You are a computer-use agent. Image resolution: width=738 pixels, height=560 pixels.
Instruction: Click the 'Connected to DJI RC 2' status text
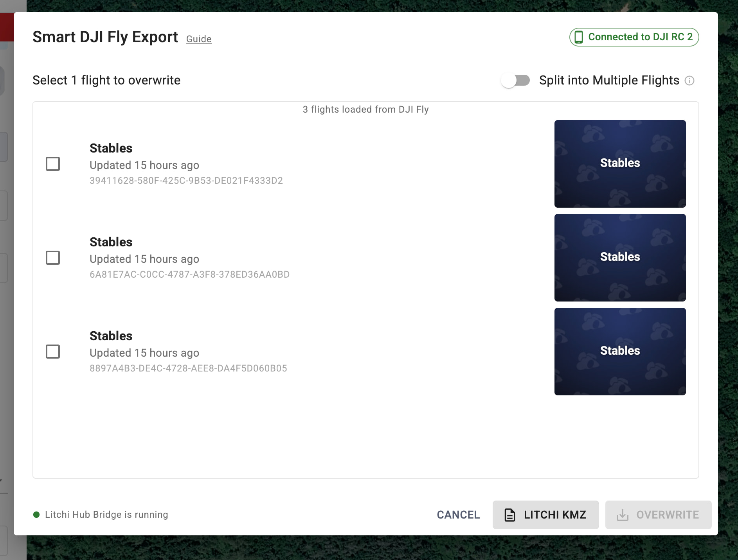tap(640, 37)
